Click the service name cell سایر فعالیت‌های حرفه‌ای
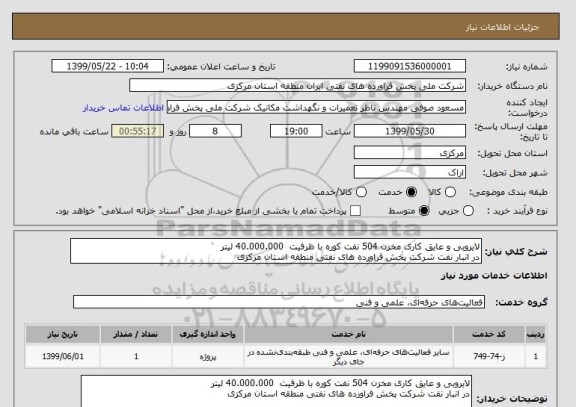 (x=348, y=357)
